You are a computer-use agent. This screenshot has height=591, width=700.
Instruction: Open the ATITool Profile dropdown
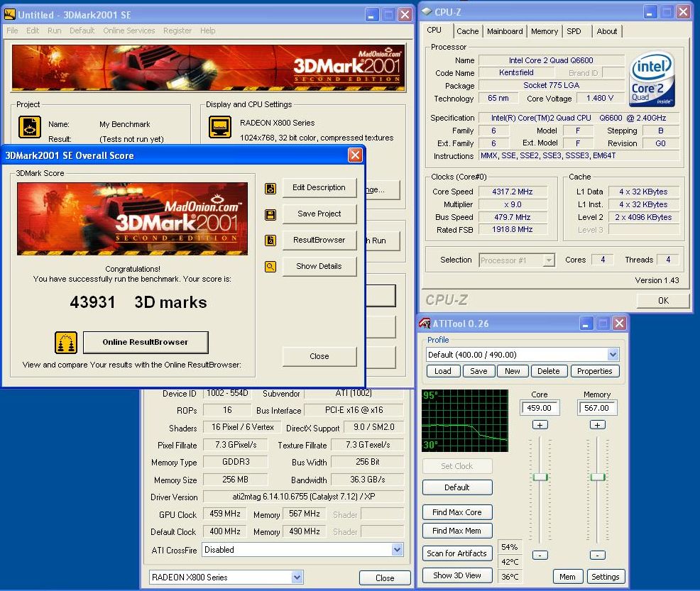pyautogui.click(x=613, y=355)
